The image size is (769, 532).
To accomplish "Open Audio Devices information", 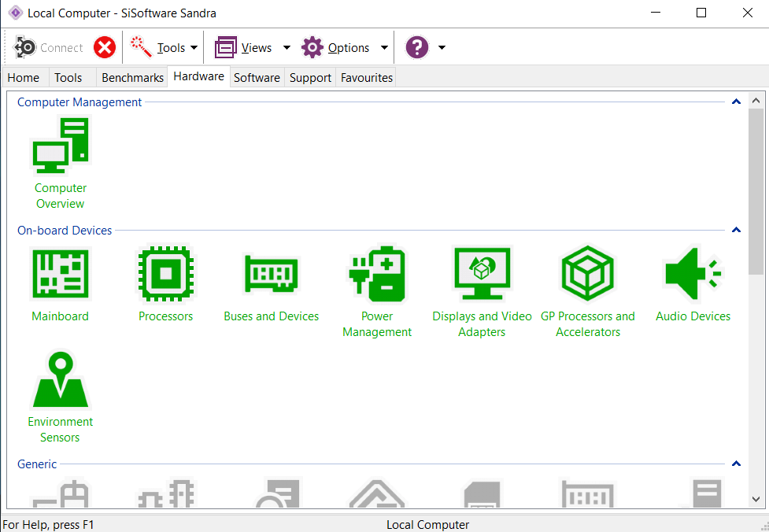I will [693, 274].
